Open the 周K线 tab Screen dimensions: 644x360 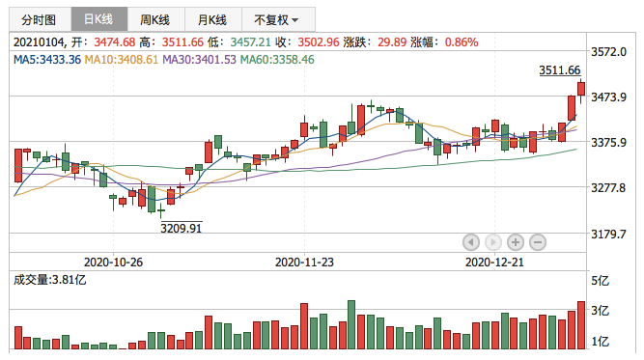click(156, 19)
